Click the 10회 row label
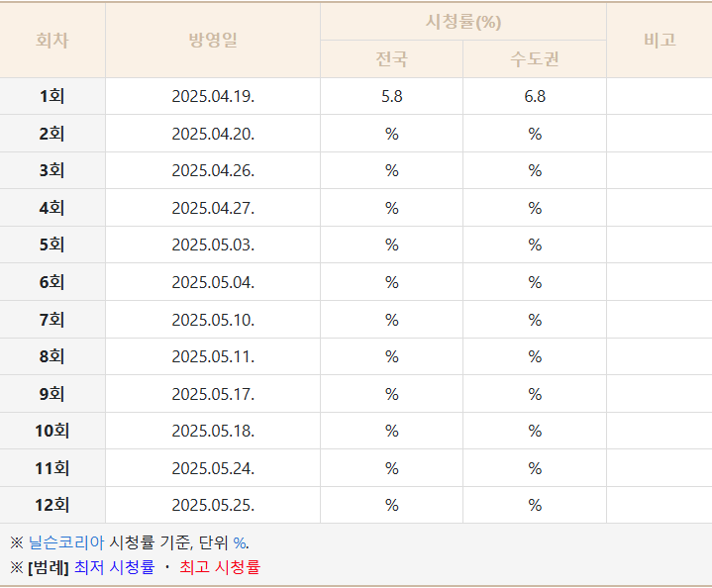The image size is (712, 588). coord(52,431)
